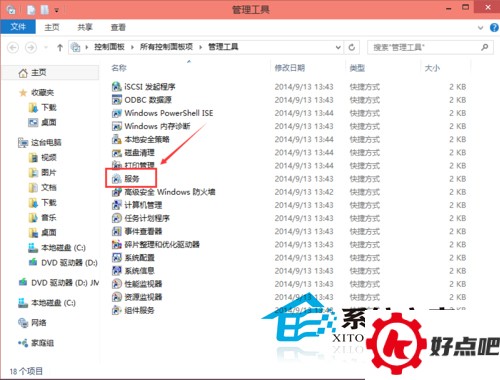This screenshot has height=380, width=500.
Task: Select 这台电脑 in the navigation pane
Action: click(46, 143)
